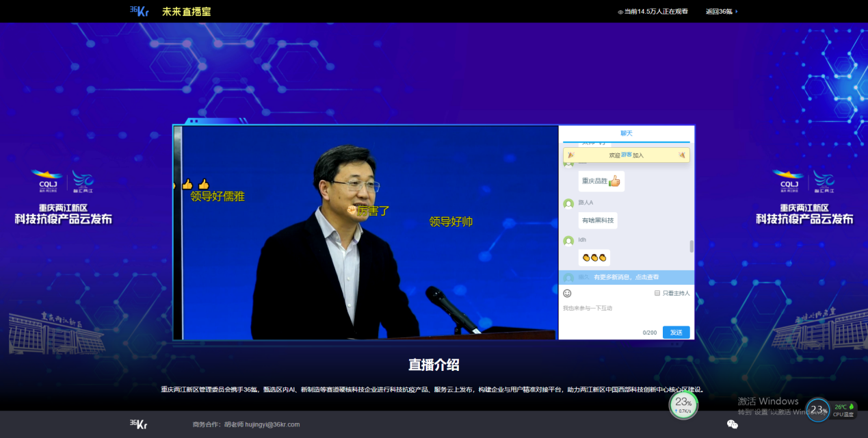The image size is (868, 438).
Task: Click the 游客 link in welcome banner
Action: [627, 155]
